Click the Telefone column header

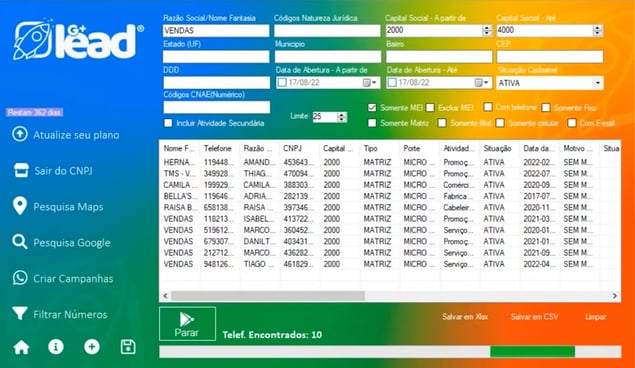click(219, 149)
